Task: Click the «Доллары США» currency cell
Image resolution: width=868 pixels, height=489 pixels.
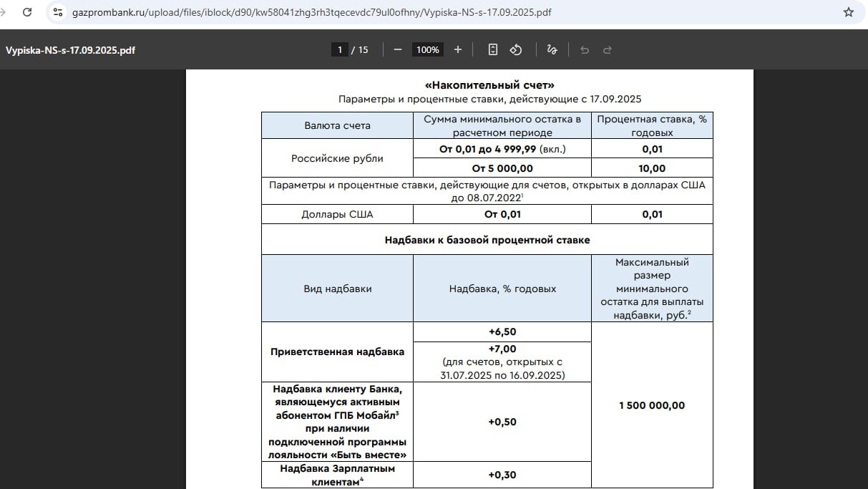Action: coord(337,214)
